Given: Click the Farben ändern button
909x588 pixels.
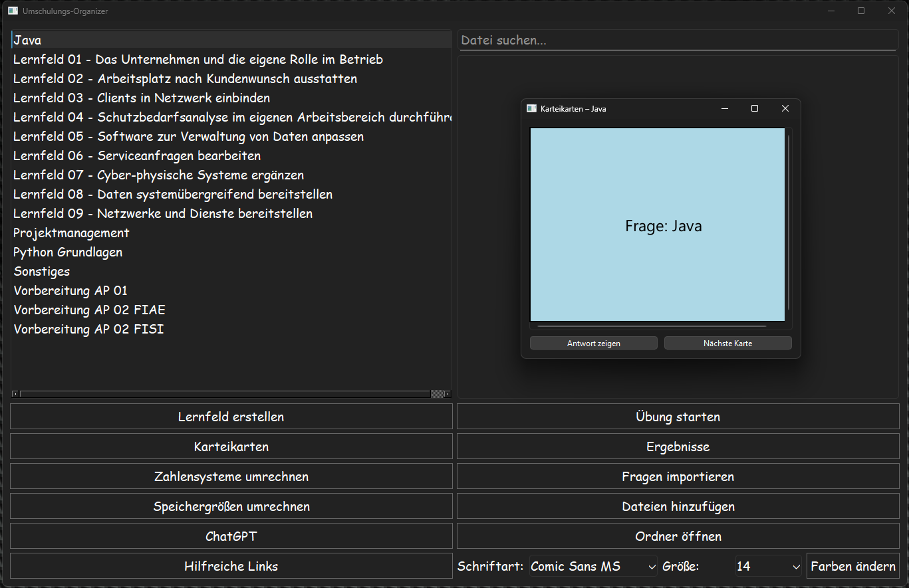Looking at the screenshot, I should pyautogui.click(x=853, y=566).
